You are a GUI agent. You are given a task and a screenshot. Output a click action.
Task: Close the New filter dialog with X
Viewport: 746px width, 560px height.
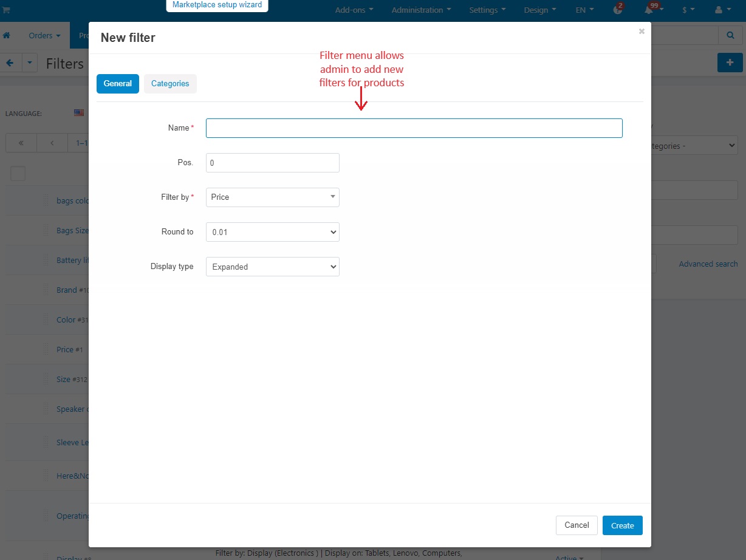[x=642, y=32]
